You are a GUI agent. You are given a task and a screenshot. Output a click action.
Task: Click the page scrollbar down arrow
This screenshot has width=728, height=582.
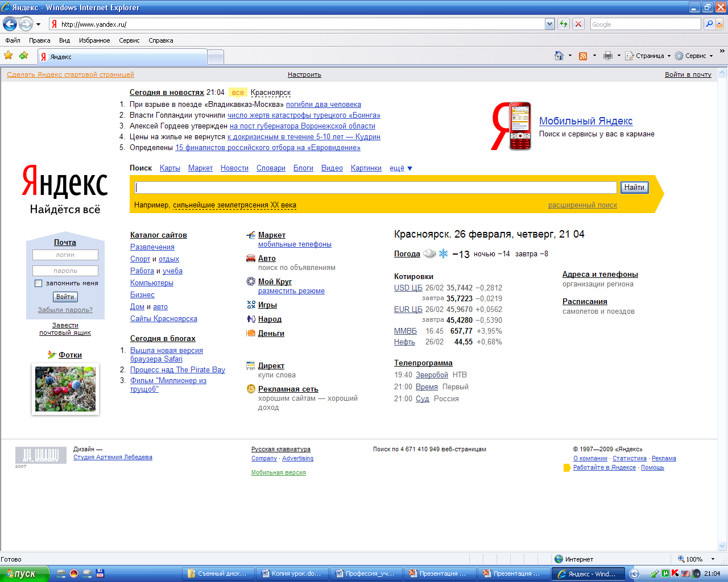tap(722, 546)
